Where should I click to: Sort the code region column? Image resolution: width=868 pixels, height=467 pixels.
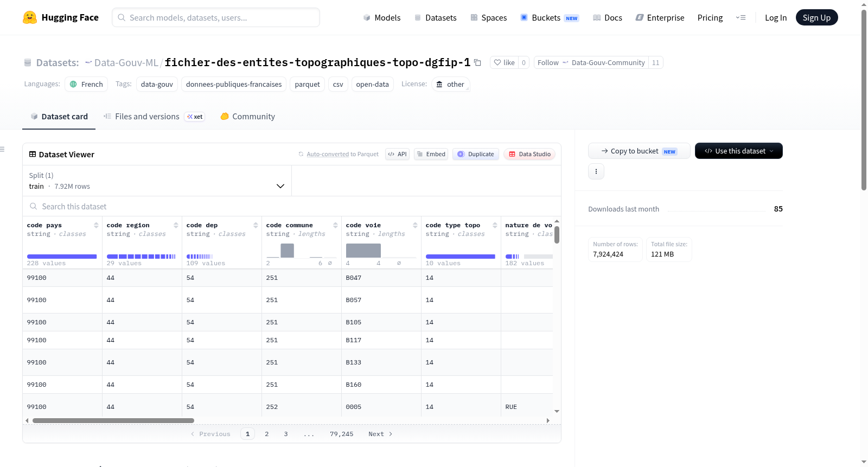(176, 225)
